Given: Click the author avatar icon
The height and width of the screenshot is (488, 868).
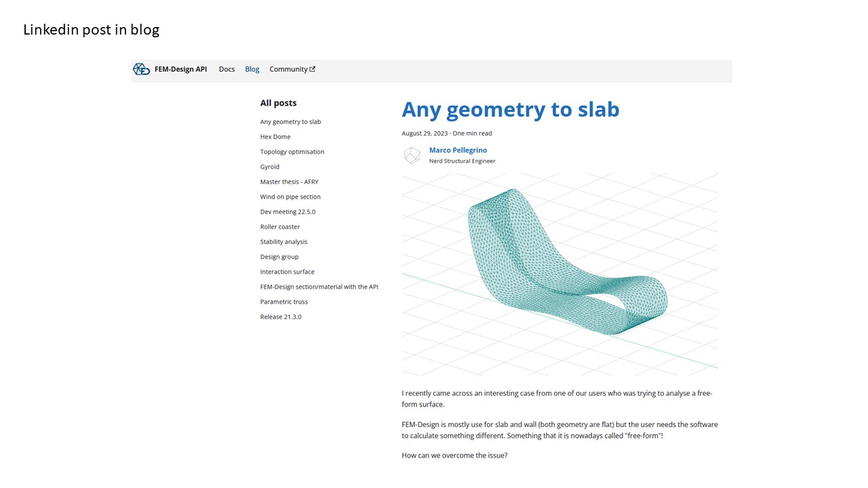Looking at the screenshot, I should [412, 156].
